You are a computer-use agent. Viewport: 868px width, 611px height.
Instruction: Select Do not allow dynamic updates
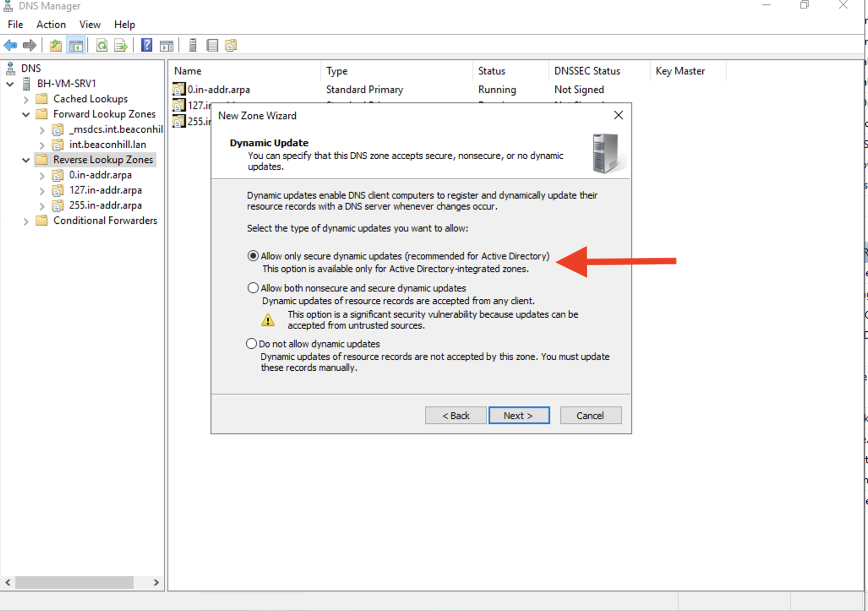pyautogui.click(x=251, y=344)
